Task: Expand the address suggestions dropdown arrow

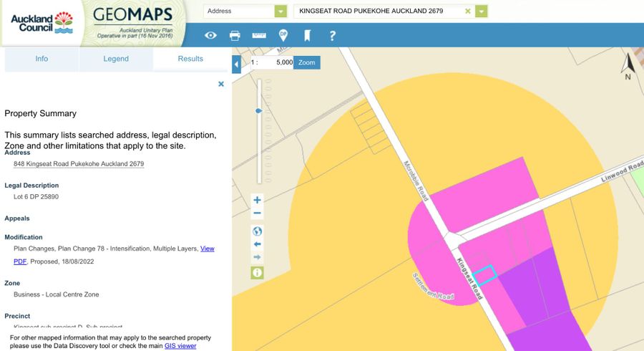Action: (x=482, y=11)
